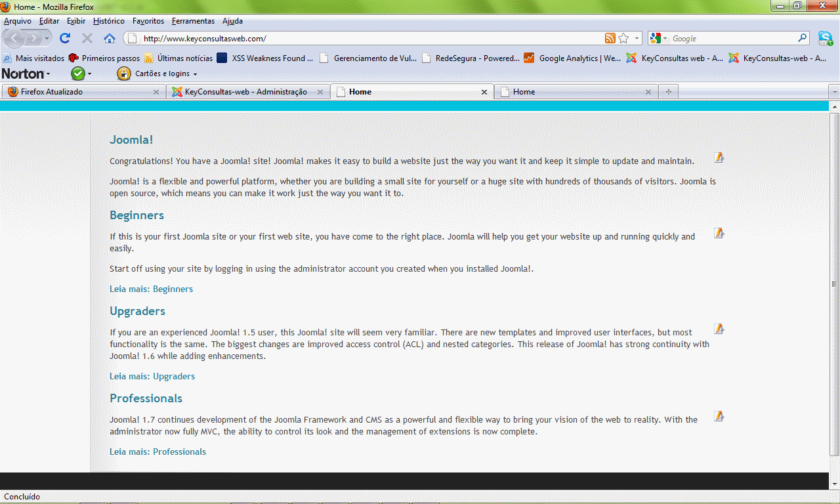Click the scrollbar down arrow

click(834, 484)
